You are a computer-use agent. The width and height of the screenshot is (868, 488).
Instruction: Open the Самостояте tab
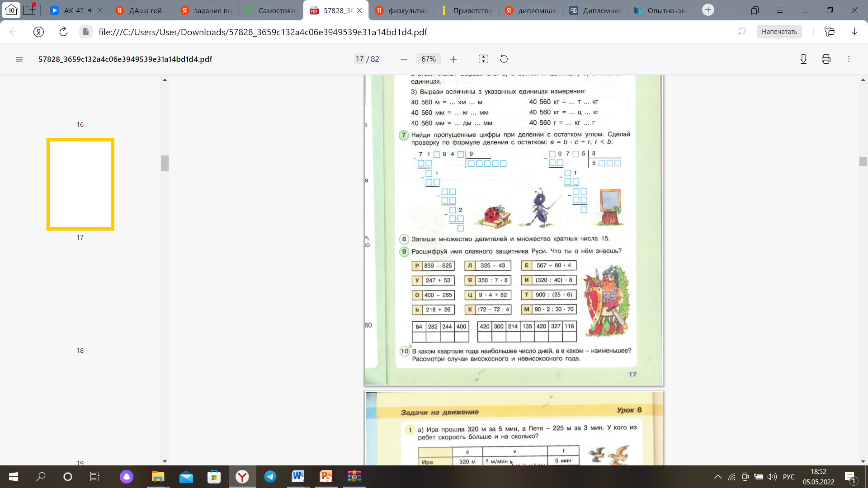click(x=271, y=10)
